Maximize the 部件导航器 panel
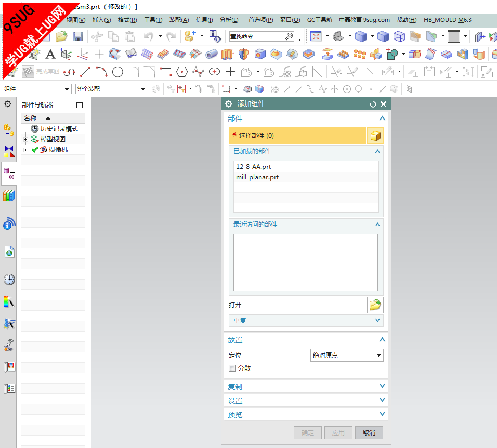Viewport: 497px width, 448px height. point(80,105)
